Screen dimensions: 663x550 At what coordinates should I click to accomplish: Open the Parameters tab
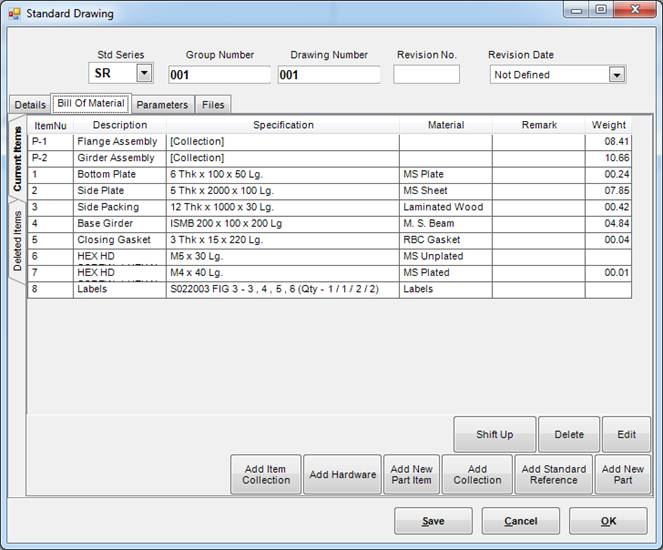(x=162, y=104)
